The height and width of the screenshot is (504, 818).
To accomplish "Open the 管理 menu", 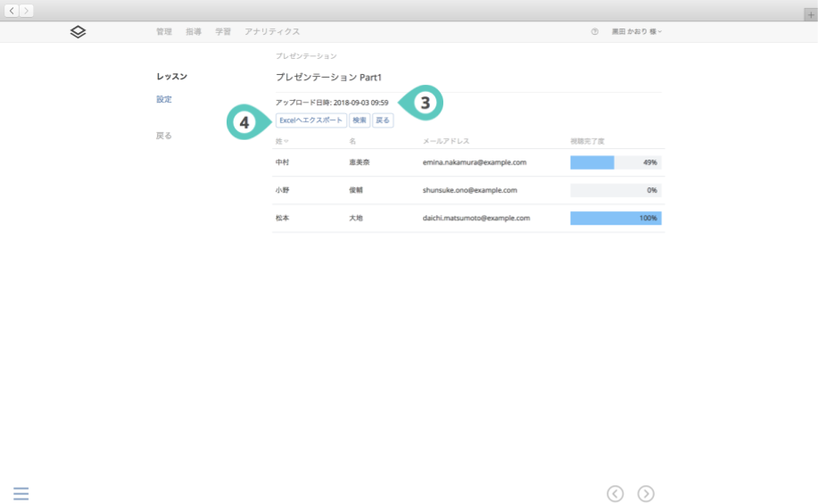I will [x=163, y=31].
